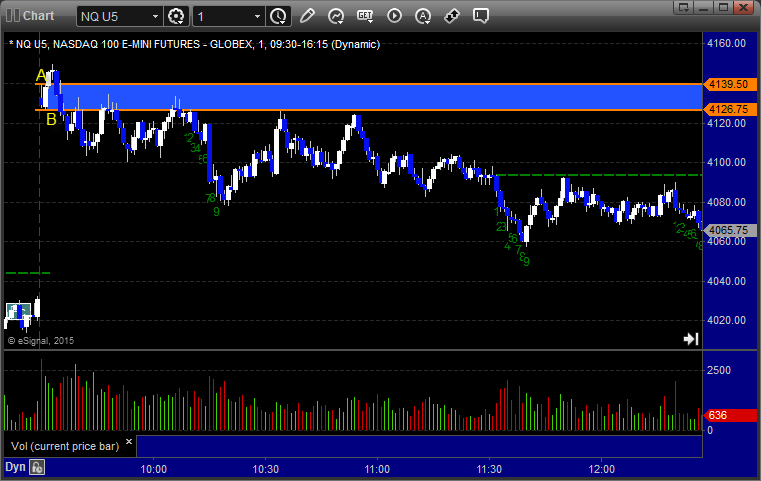The height and width of the screenshot is (481, 761).
Task: Click the 4065.75 current price marker
Action: click(x=729, y=230)
